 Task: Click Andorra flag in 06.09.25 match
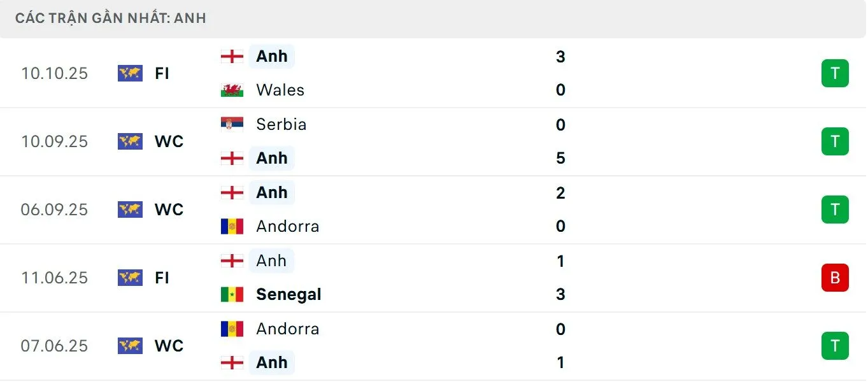[x=232, y=226]
